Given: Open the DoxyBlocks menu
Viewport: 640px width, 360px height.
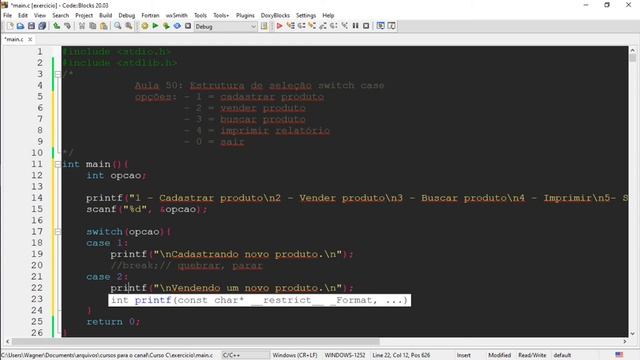Looking at the screenshot, I should click(x=275, y=15).
